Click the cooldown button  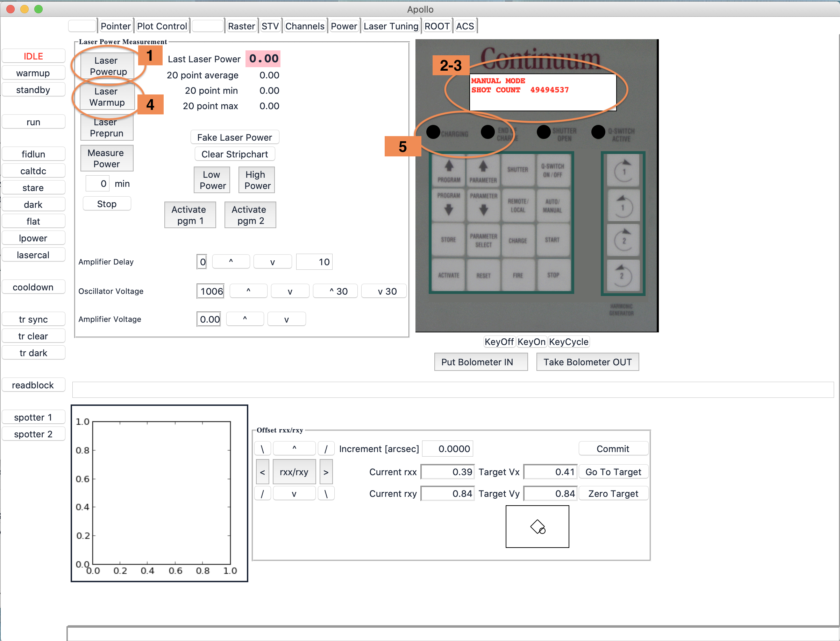(x=33, y=287)
